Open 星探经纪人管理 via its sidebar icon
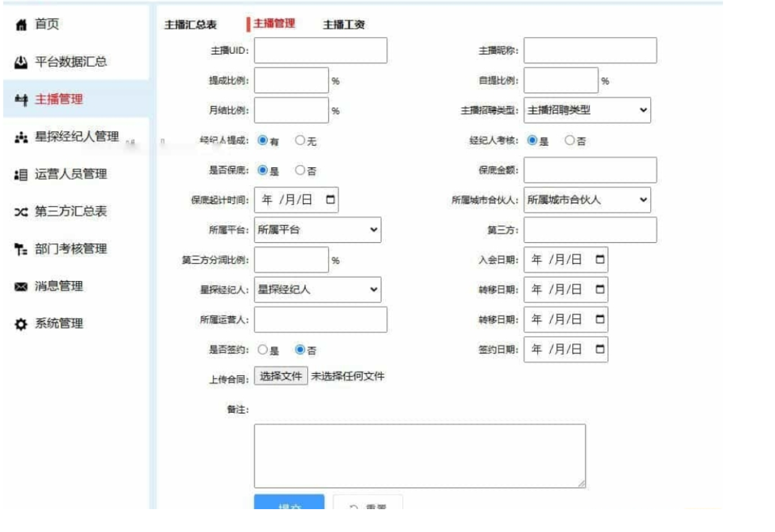This screenshot has width=775, height=532. click(22, 137)
